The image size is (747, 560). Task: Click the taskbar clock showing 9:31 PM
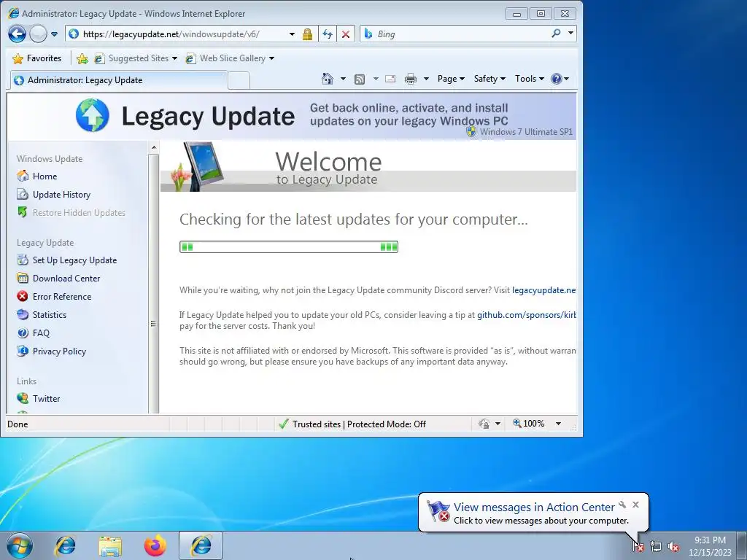710,546
